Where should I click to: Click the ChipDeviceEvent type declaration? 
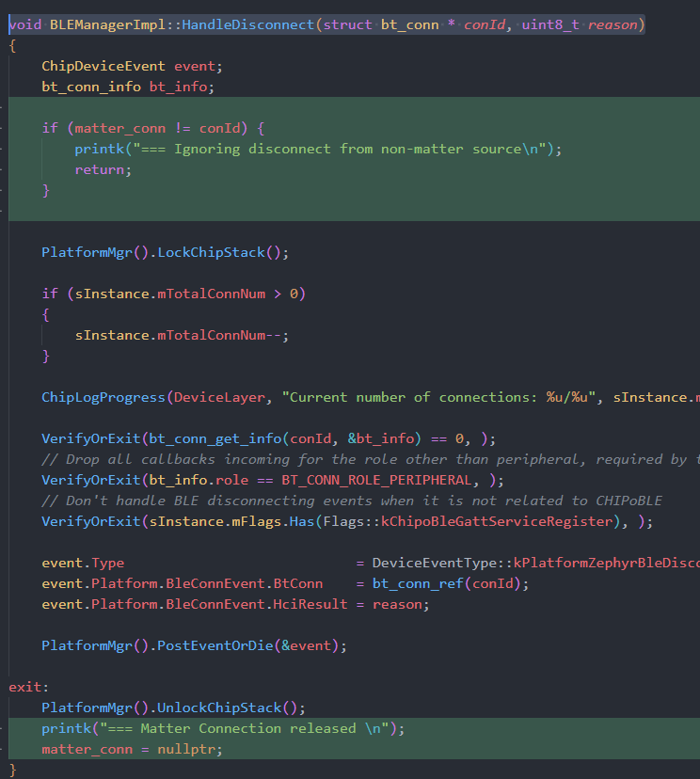(x=103, y=66)
